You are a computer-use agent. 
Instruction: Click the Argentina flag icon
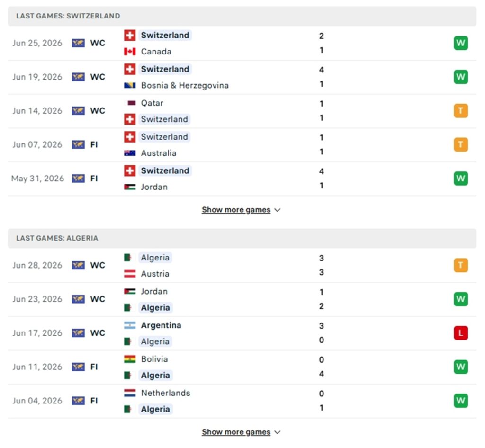pos(130,325)
